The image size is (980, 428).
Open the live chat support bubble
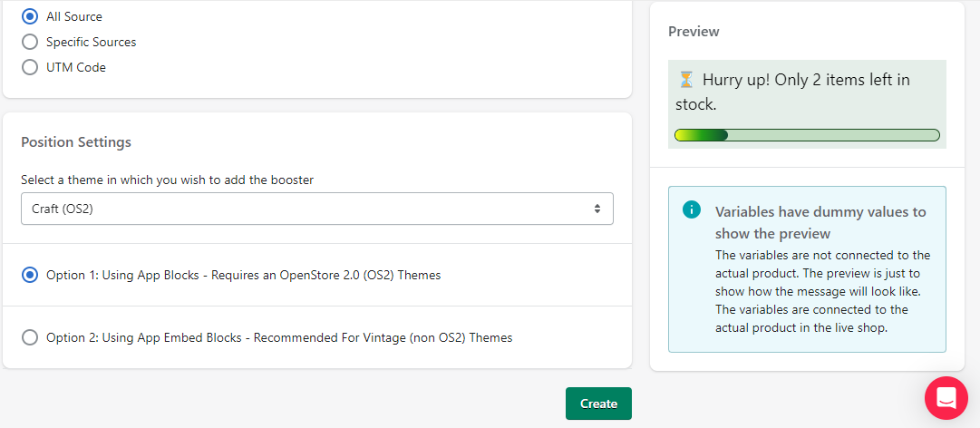[946, 398]
